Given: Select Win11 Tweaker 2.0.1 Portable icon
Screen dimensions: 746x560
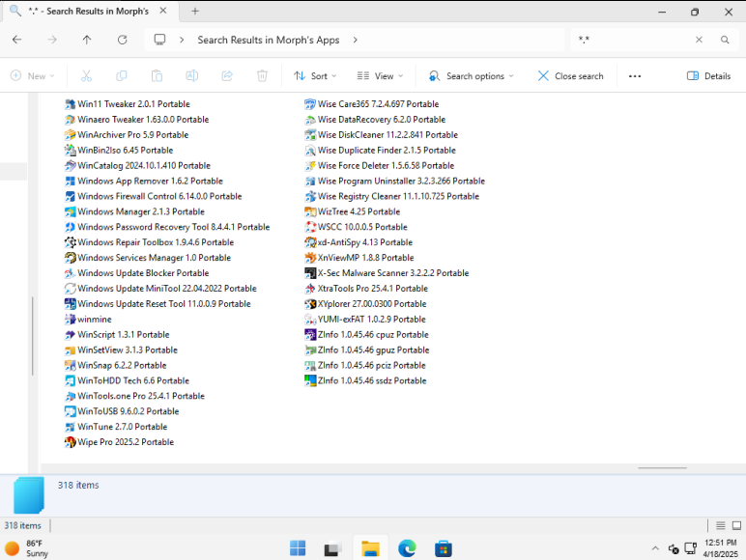Looking at the screenshot, I should [x=70, y=104].
